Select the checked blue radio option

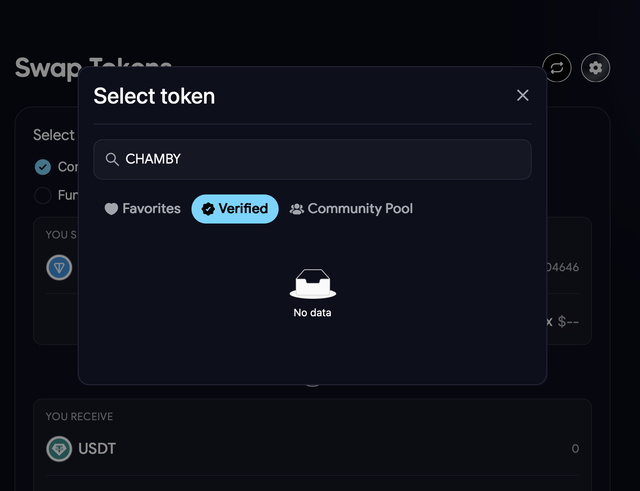click(x=43, y=167)
